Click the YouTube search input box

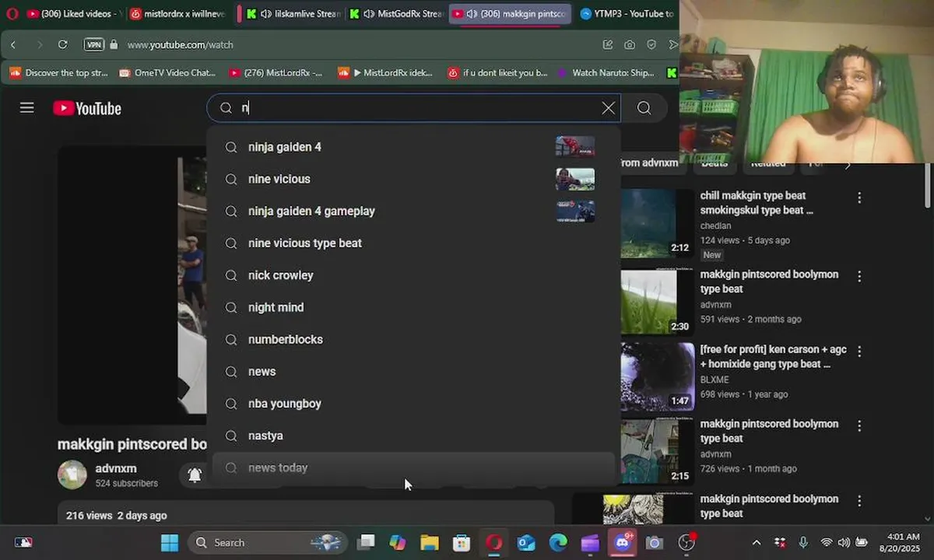(413, 108)
